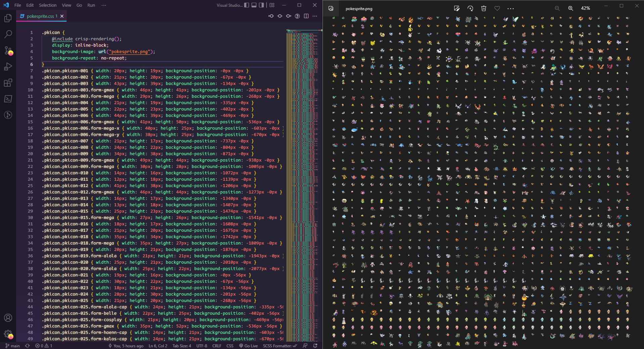Change CRLF end of line sequence
The image size is (644, 349).
coord(217,346)
